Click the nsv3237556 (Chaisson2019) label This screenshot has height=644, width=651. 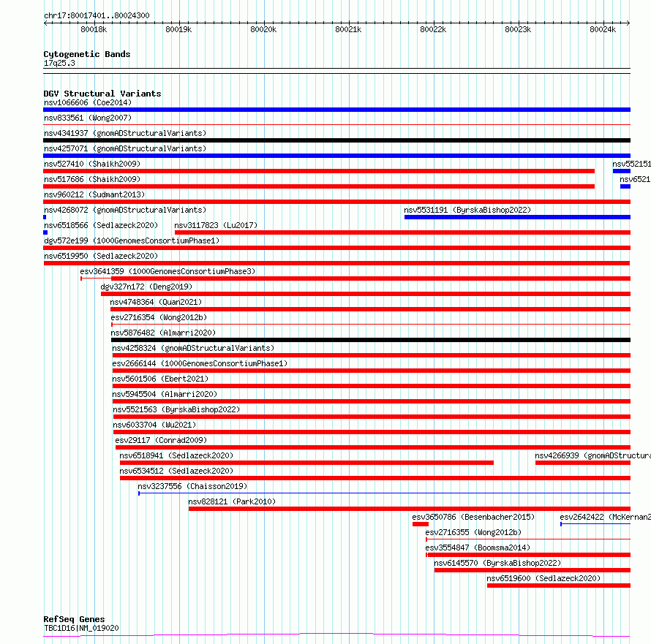coord(192,486)
